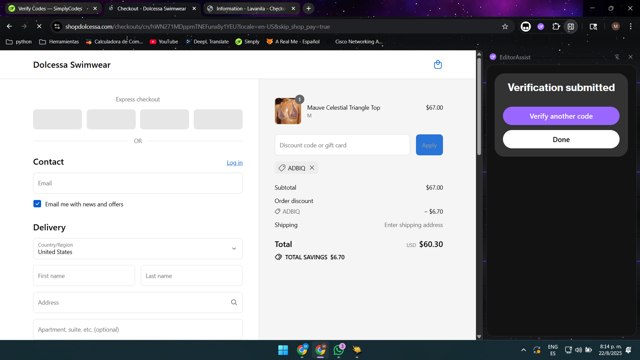Open the Windows Start menu
Screen dimensions: 640x360
pyautogui.click(x=283, y=350)
